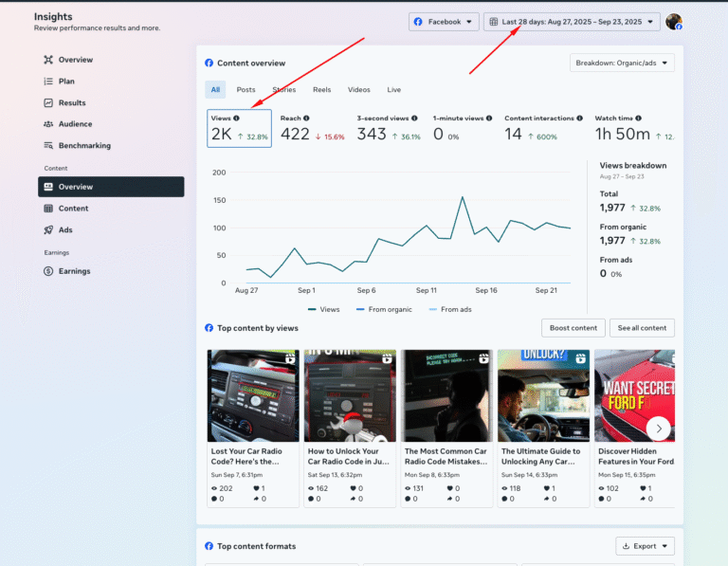
Task: Click the Boost content button
Action: [573, 328]
